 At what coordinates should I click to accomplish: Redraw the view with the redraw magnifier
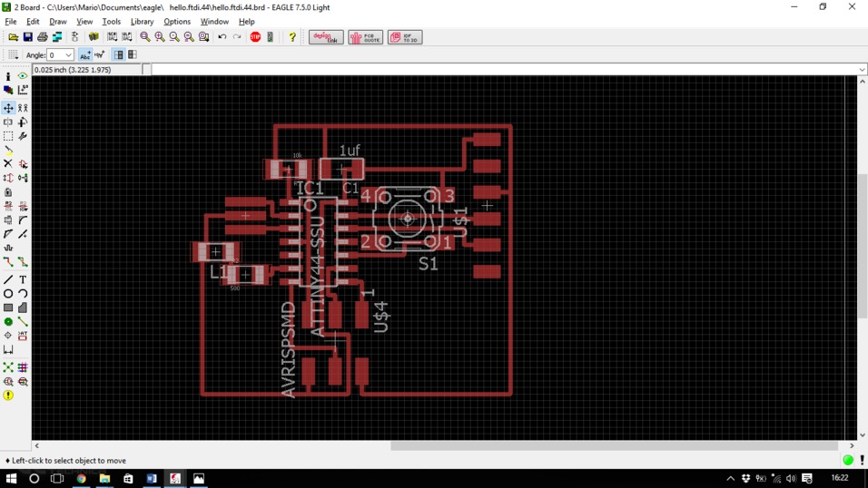(x=189, y=37)
